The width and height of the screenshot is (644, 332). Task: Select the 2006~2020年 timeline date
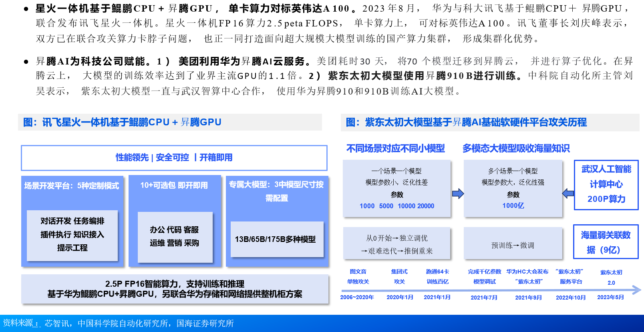click(x=357, y=297)
